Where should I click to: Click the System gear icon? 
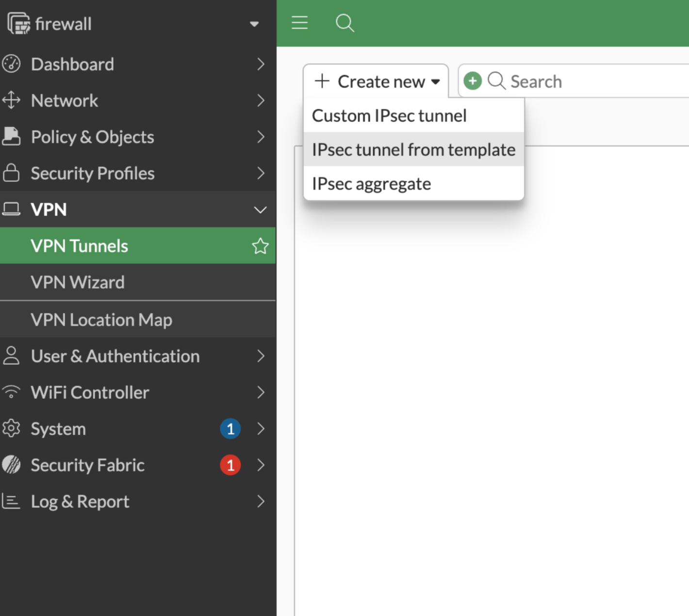coord(12,428)
